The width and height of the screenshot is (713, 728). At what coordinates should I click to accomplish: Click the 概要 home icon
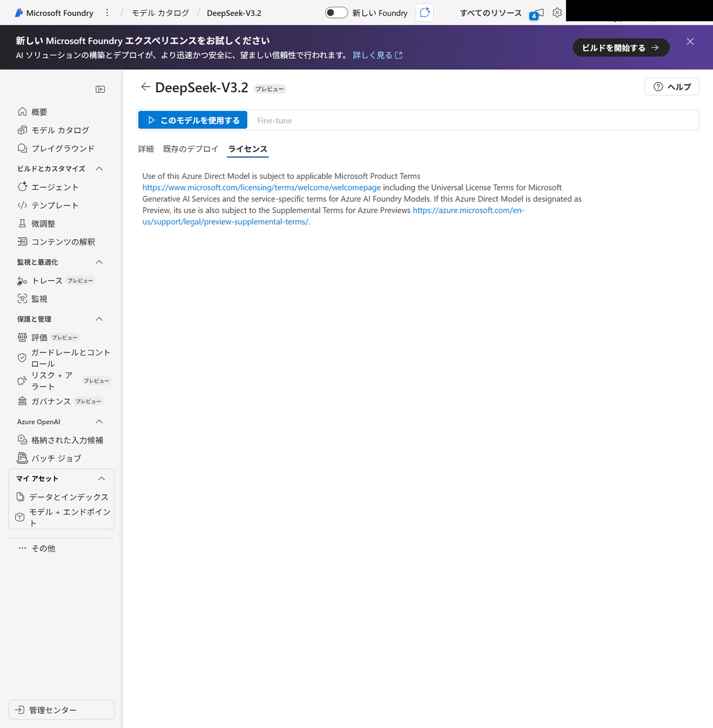tap(22, 112)
